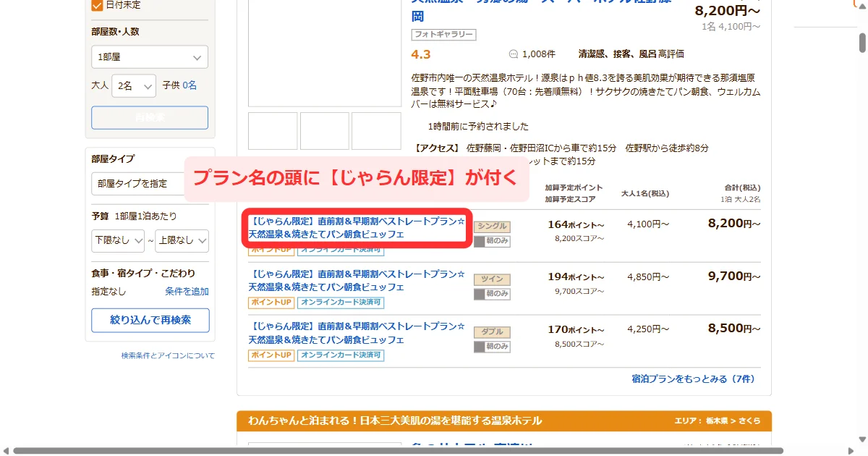Viewport: 868px width, 456px height.
Task: Click the 条件を追加 link
Action: pos(187,292)
